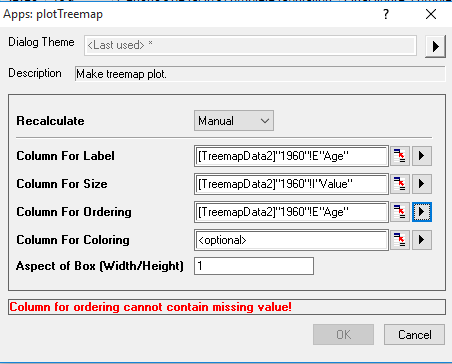Open the arrow menu beside Column For Label
Screen dimensions: 452x364
pos(422,156)
